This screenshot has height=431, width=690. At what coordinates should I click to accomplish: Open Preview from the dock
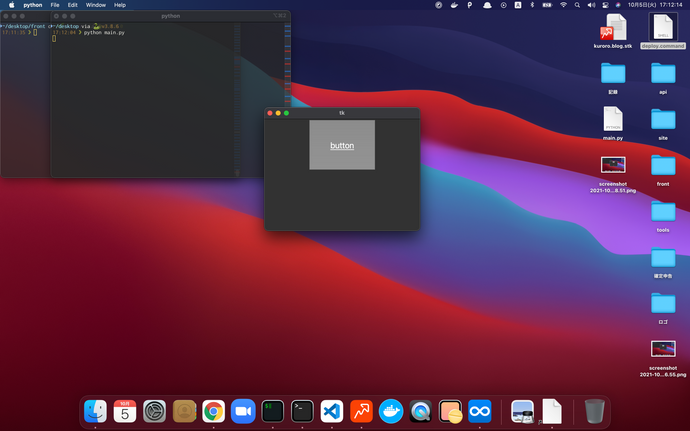522,411
